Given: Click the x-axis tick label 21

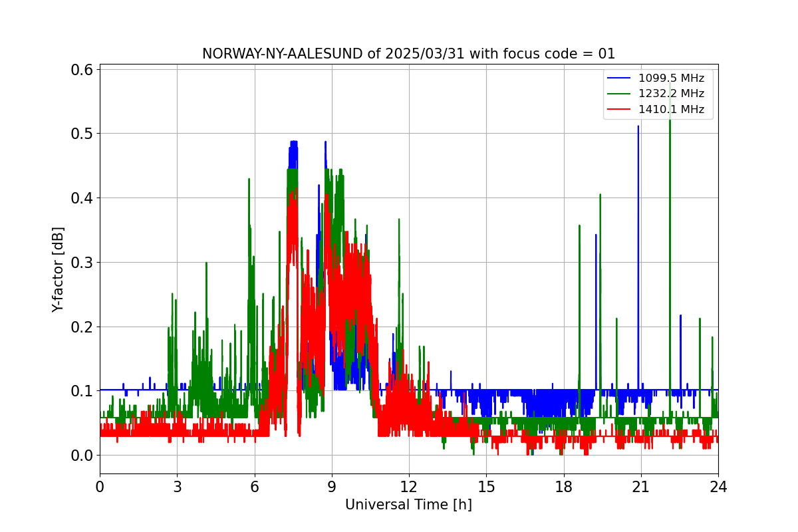Looking at the screenshot, I should (641, 486).
